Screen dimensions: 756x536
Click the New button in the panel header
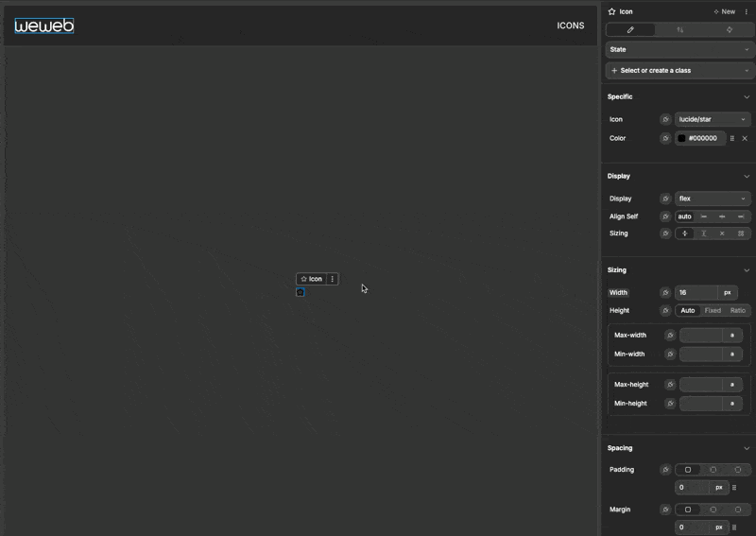pyautogui.click(x=725, y=12)
